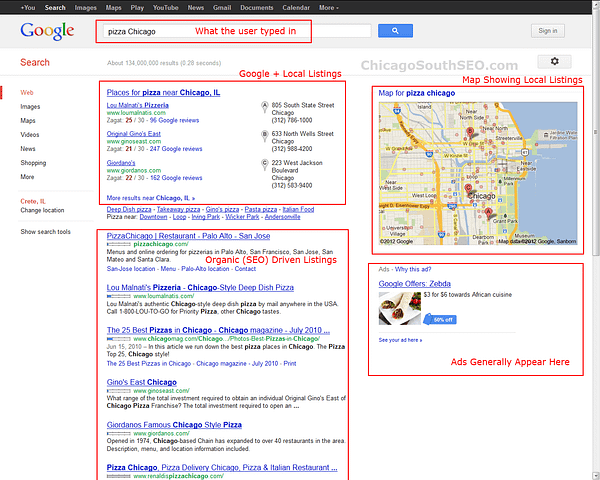Screen dimensions: 600x480
Task: Open The 25 Best Pizzas in Chicago result
Action: point(218,330)
